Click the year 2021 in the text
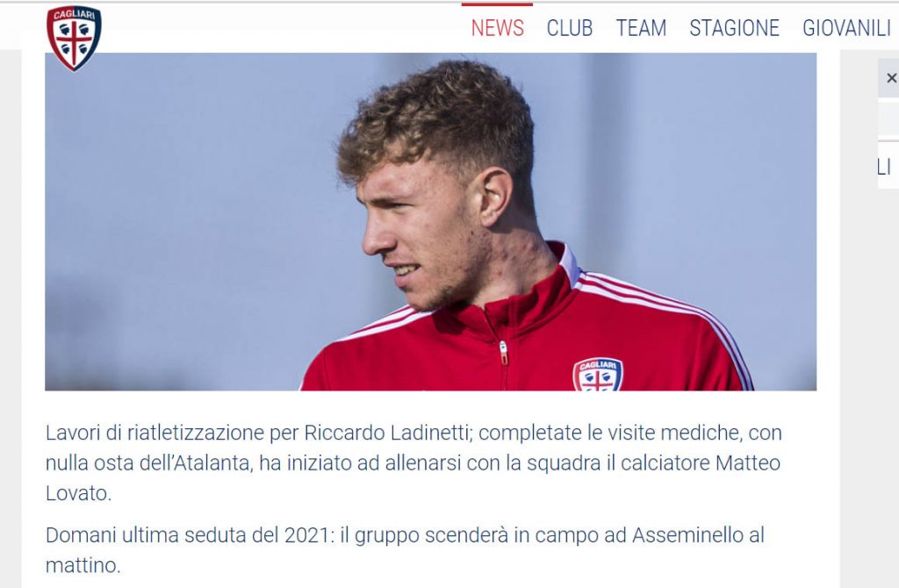Viewport: 899px width, 588px height. 306,535
